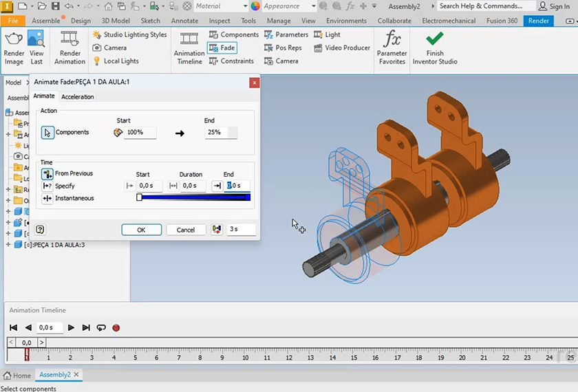The width and height of the screenshot is (578, 392).
Task: Open the Render Animation tool
Action: (69, 47)
